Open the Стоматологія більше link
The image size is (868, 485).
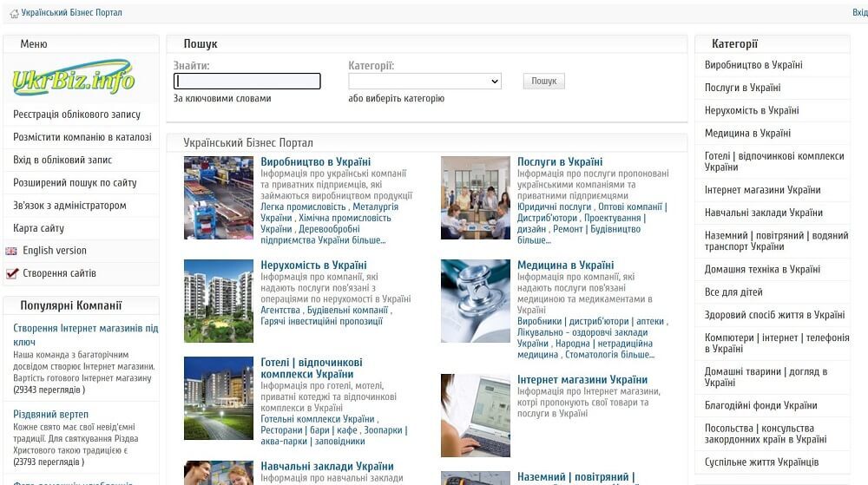click(610, 355)
